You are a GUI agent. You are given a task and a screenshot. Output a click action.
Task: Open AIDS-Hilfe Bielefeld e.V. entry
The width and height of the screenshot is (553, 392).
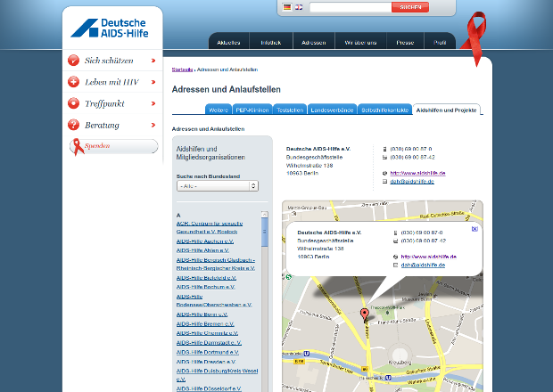point(206,278)
